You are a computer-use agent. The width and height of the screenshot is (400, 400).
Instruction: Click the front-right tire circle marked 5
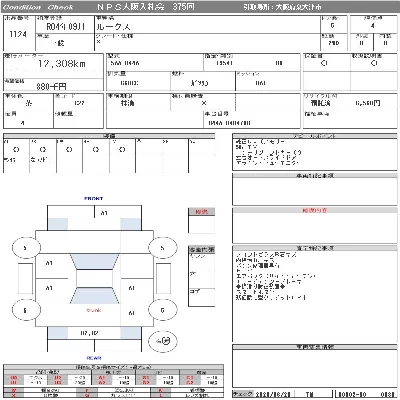[x=162, y=248]
